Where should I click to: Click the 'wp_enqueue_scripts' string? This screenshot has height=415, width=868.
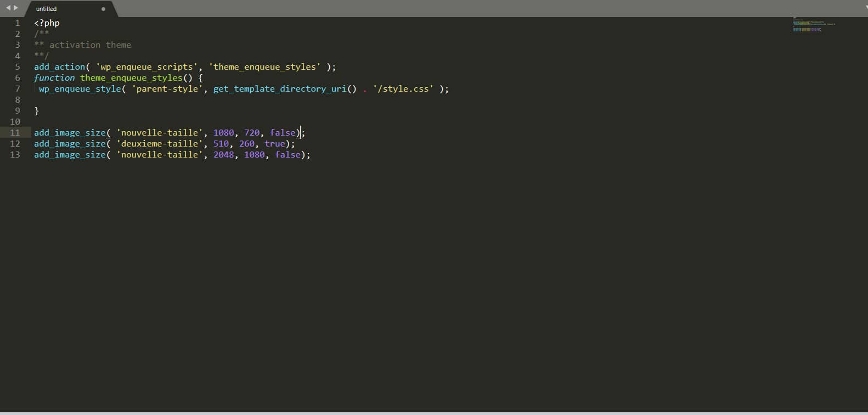[x=146, y=66]
